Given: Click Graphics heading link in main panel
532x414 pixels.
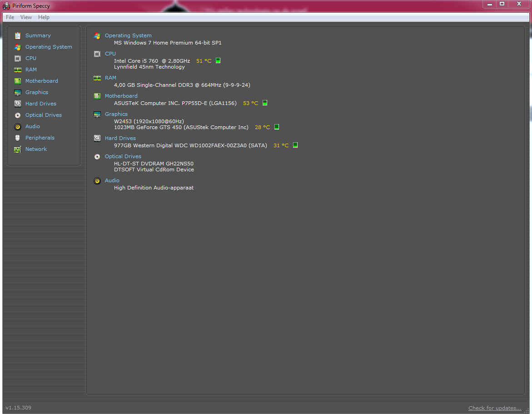Looking at the screenshot, I should pyautogui.click(x=116, y=114).
